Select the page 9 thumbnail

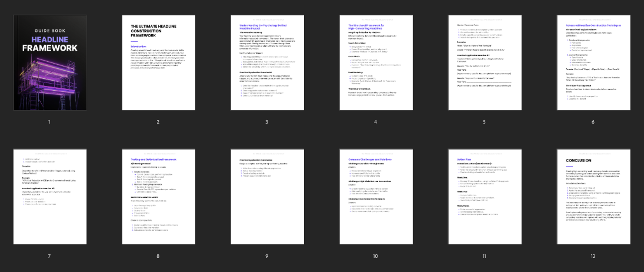pos(266,197)
